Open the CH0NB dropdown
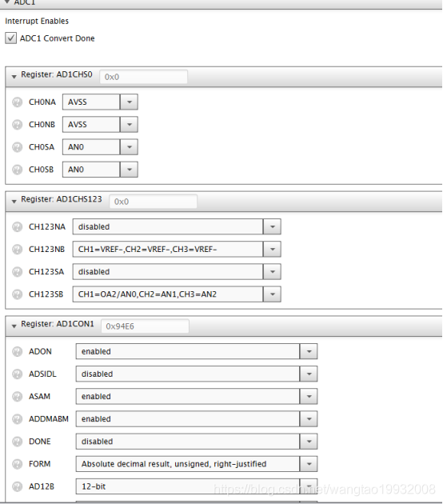The width and height of the screenshot is (443, 504). click(100, 124)
